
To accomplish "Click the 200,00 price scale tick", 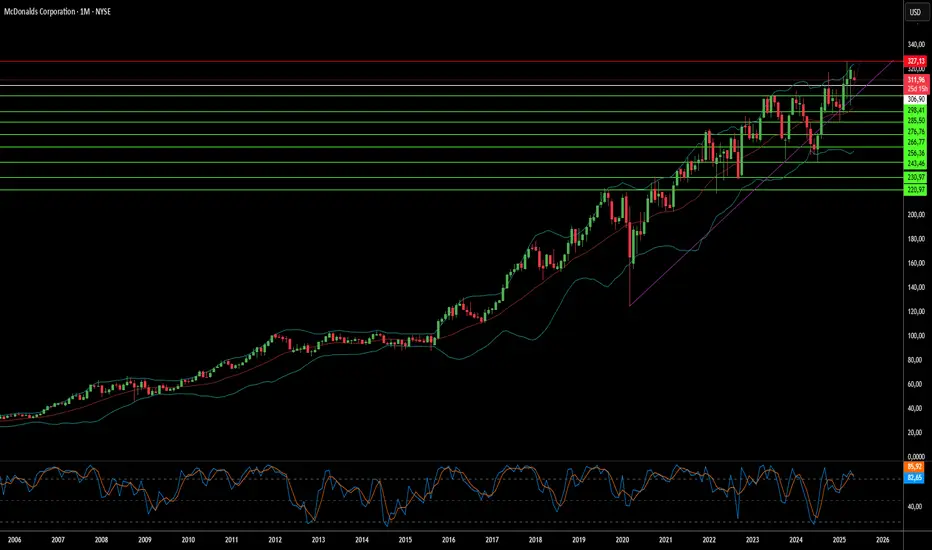I will 914,215.
